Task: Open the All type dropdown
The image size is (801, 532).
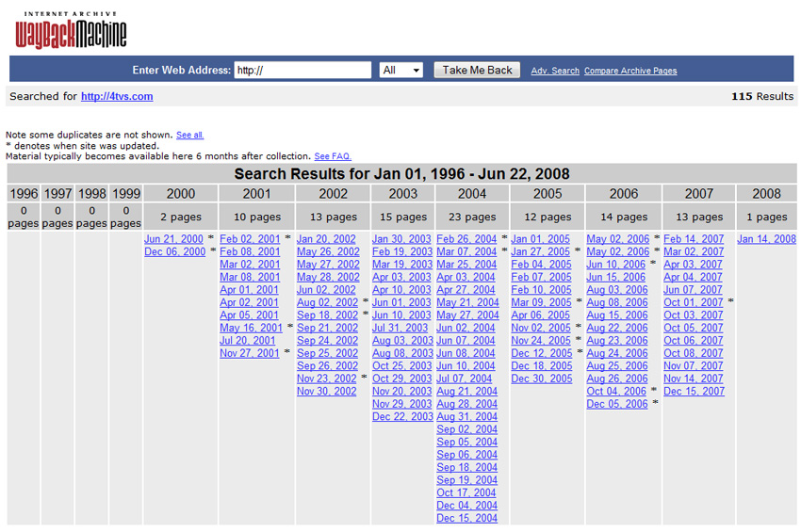Action: 401,70
